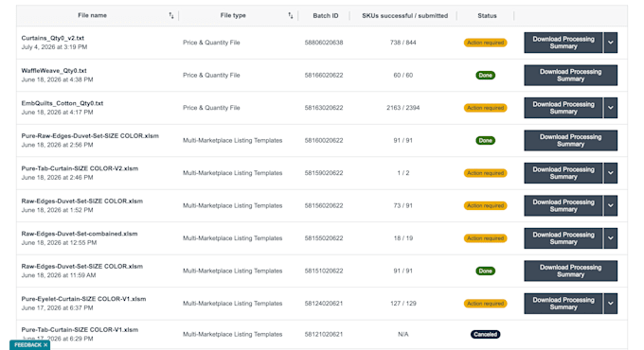Click timestamp June 18, 2026 at 11:59 AM
Screen dimensions: 644x350
point(59,275)
